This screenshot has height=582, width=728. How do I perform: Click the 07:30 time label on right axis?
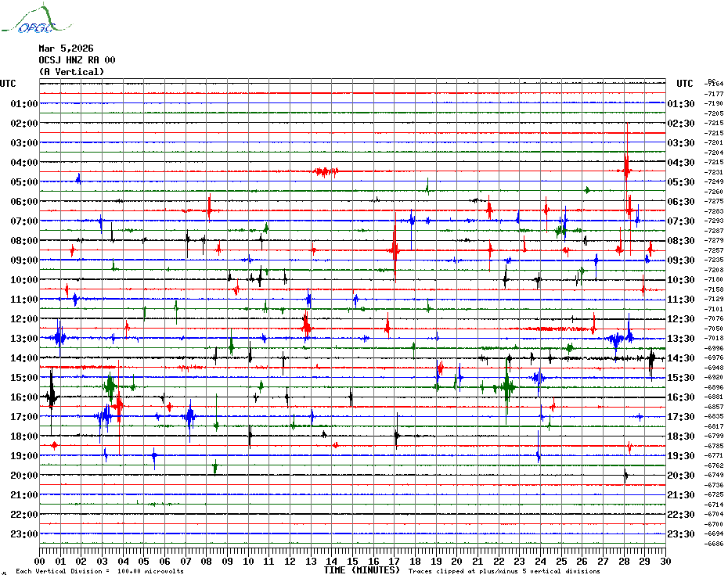(x=680, y=221)
